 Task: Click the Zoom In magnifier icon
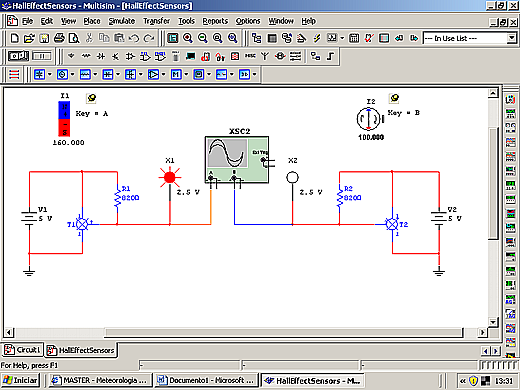coord(188,38)
